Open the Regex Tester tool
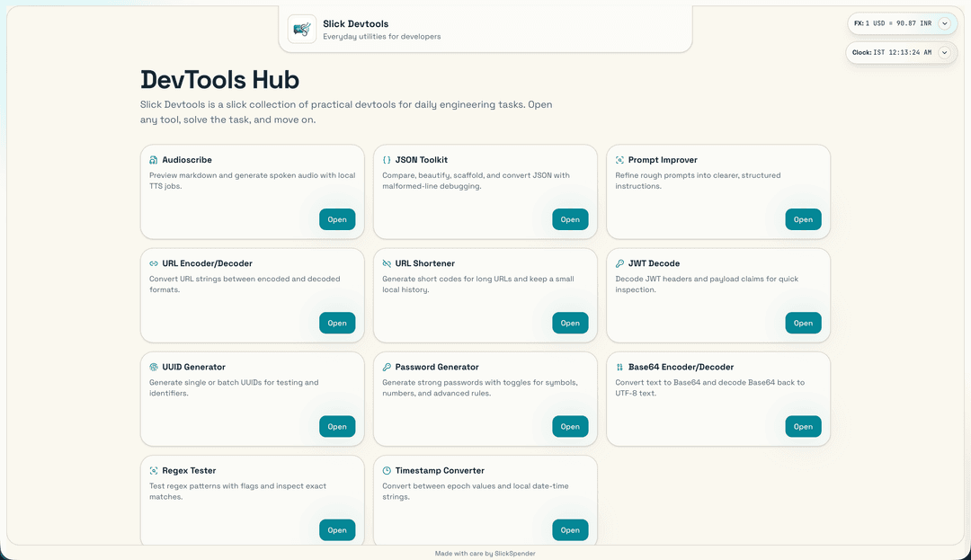 click(337, 529)
